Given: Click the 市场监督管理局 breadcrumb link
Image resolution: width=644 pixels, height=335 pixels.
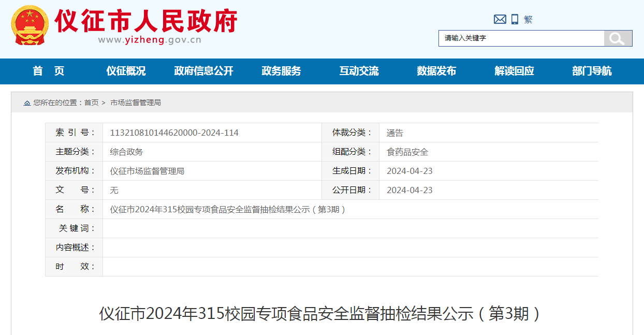Looking at the screenshot, I should click(136, 103).
